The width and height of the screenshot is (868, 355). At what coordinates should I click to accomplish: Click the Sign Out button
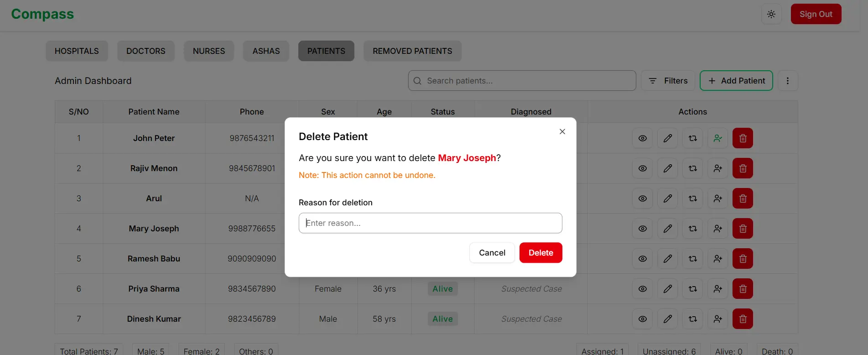point(816,14)
